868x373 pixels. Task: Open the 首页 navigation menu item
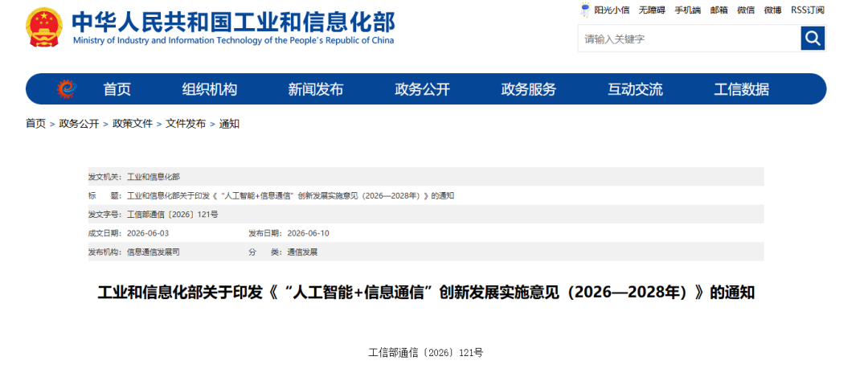pyautogui.click(x=117, y=89)
